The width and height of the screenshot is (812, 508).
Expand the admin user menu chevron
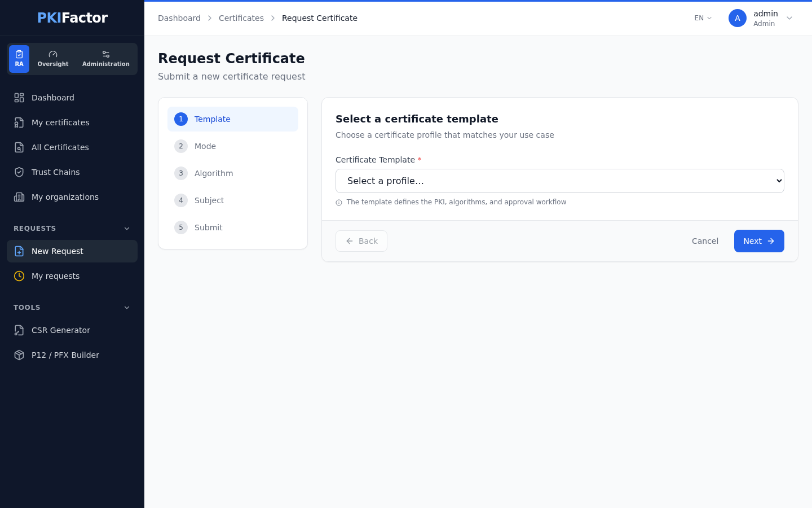(789, 18)
